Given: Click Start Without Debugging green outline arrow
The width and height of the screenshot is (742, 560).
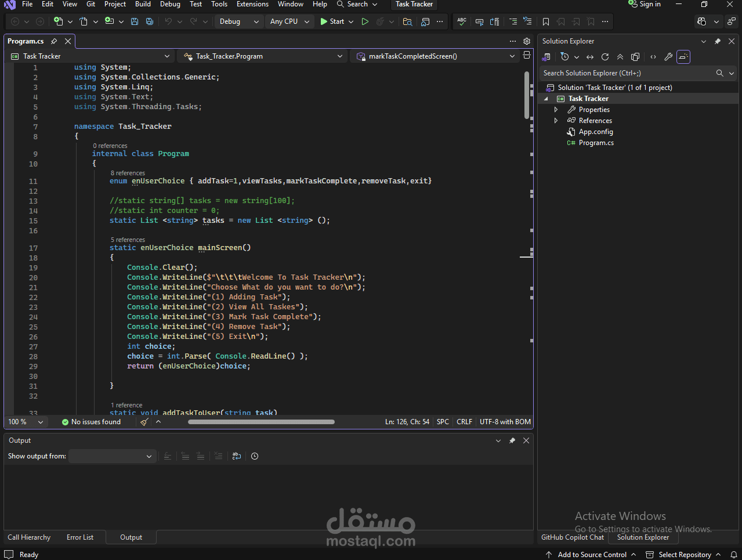Looking at the screenshot, I should (x=365, y=21).
